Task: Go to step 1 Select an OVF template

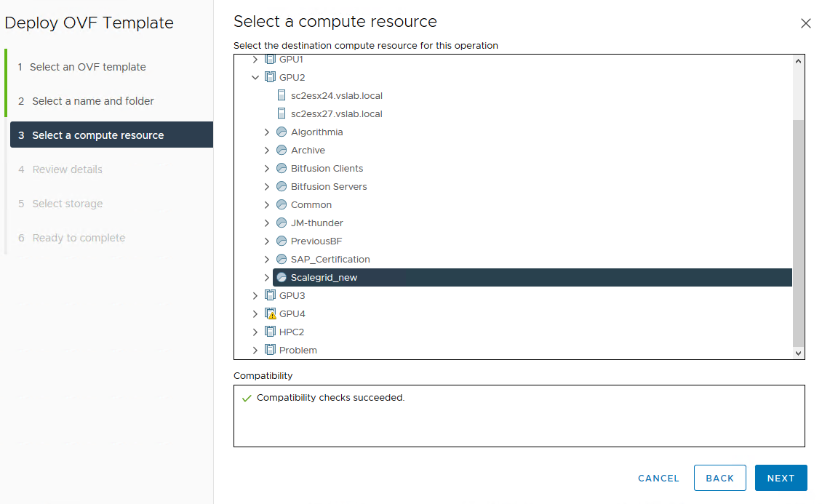Action: point(87,67)
